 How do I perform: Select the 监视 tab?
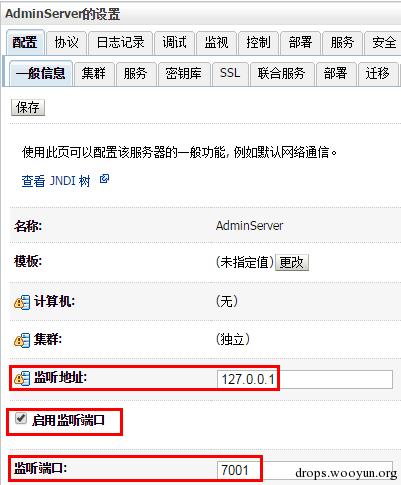[x=216, y=43]
